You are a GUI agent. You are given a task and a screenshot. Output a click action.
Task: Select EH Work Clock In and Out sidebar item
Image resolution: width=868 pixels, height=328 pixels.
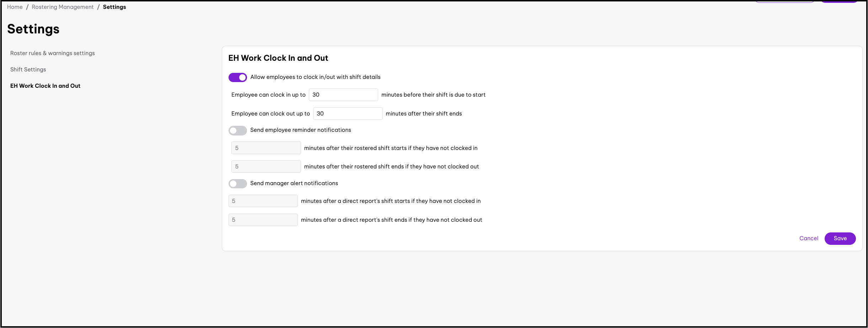click(x=45, y=86)
